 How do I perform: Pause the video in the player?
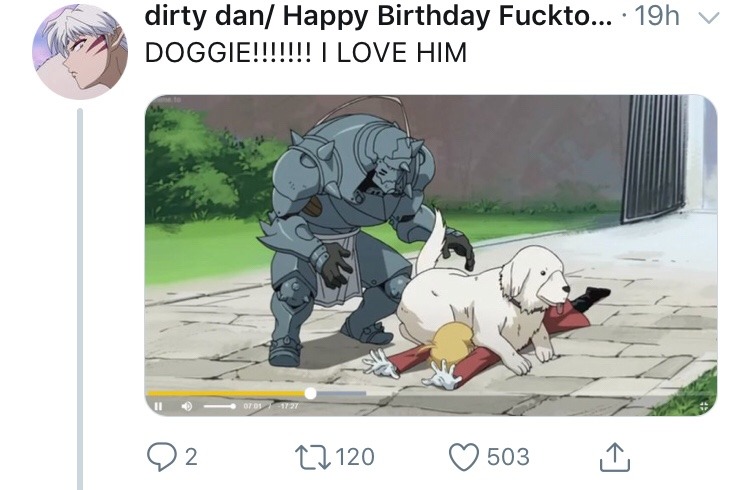[x=158, y=407]
